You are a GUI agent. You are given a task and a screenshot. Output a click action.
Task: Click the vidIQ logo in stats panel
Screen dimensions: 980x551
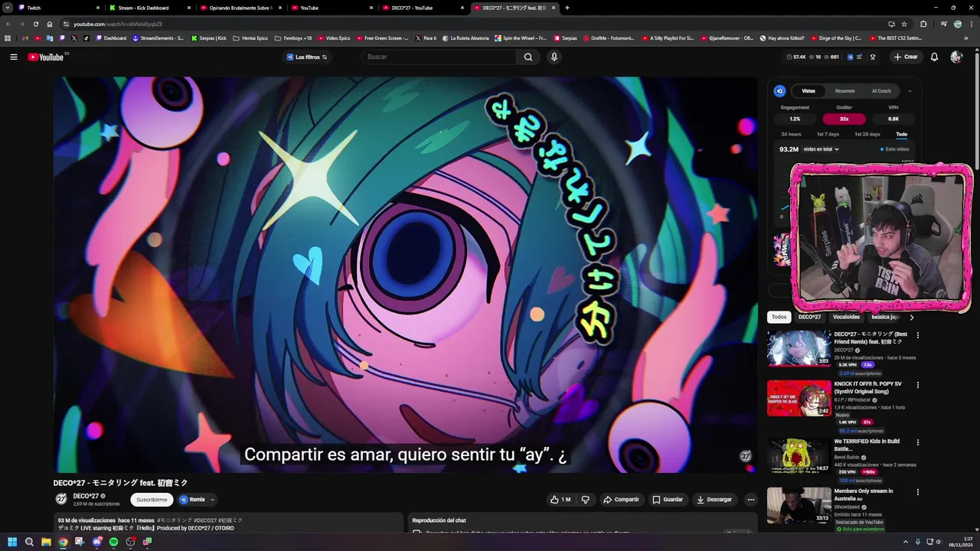780,91
